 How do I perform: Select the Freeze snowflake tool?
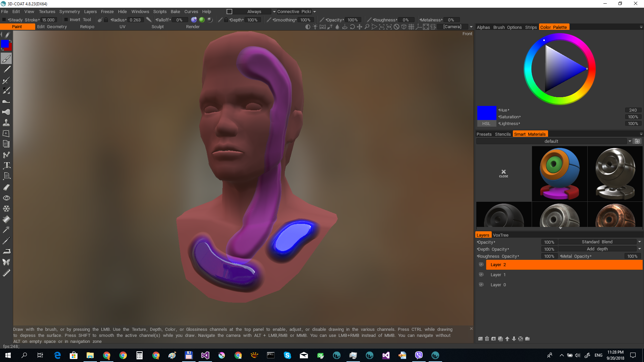point(6,208)
